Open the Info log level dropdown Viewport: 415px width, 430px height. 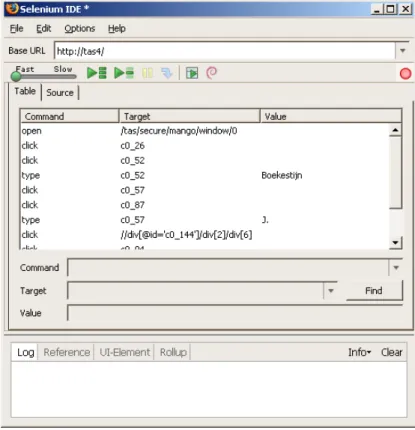click(x=359, y=352)
